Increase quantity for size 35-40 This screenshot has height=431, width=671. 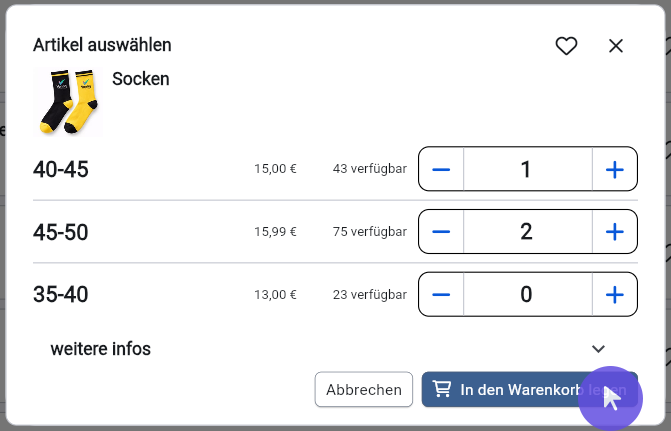pyautogui.click(x=615, y=294)
